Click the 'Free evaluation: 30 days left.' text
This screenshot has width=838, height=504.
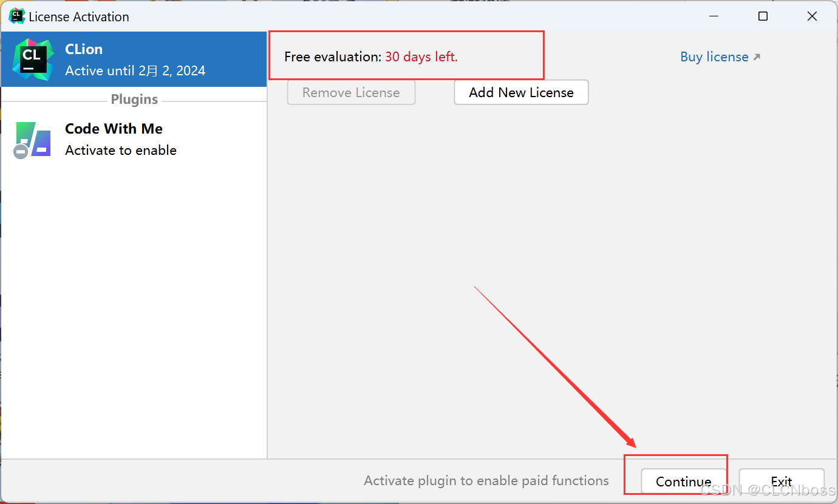pos(371,57)
